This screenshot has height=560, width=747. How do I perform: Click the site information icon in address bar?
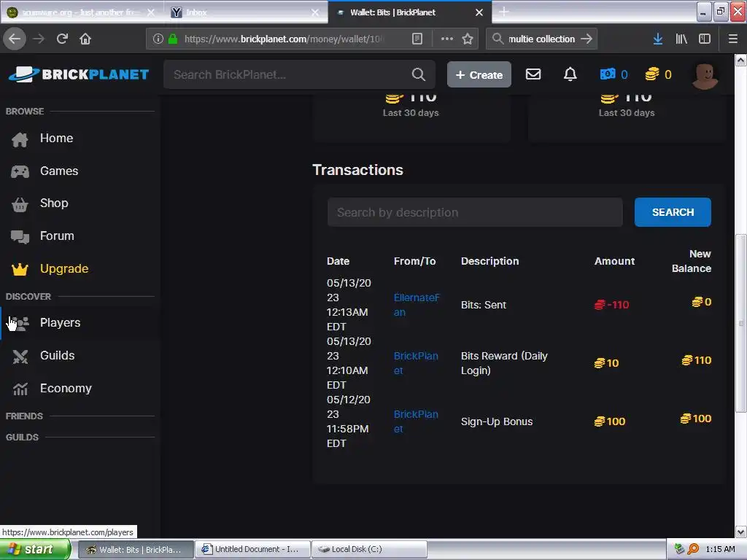158,39
